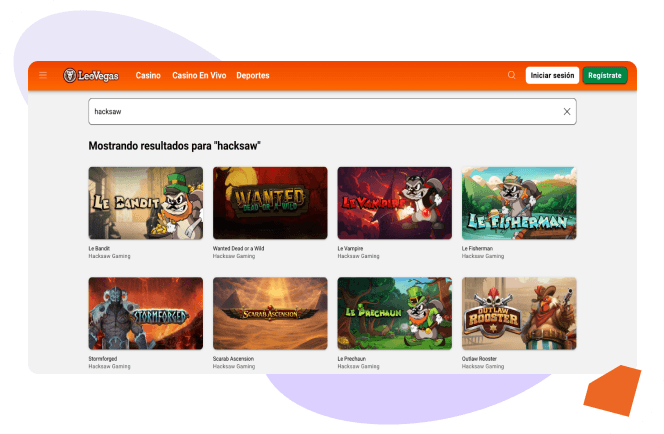Open search with the magnifier icon
Image resolution: width=664 pixels, height=434 pixels.
[x=512, y=75]
